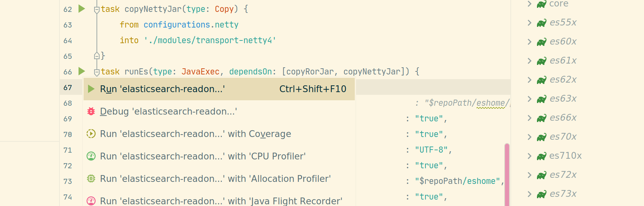Select Debug 'elasticsearch-readon...' menu entry

tap(219, 111)
